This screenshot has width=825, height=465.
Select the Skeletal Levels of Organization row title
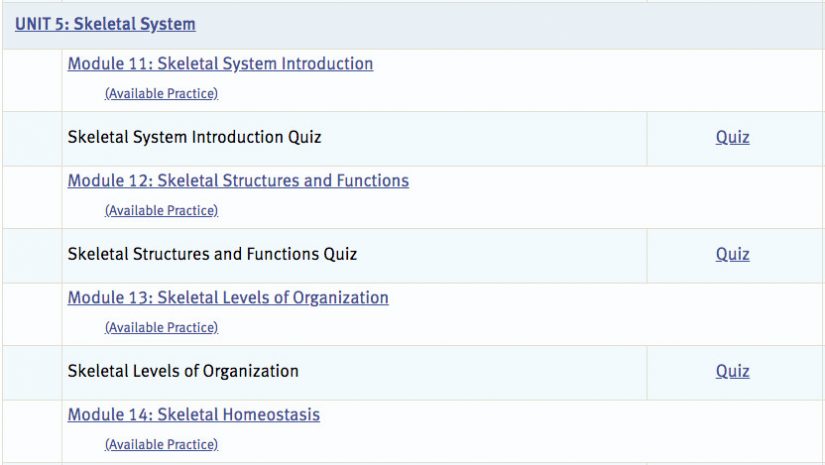183,371
